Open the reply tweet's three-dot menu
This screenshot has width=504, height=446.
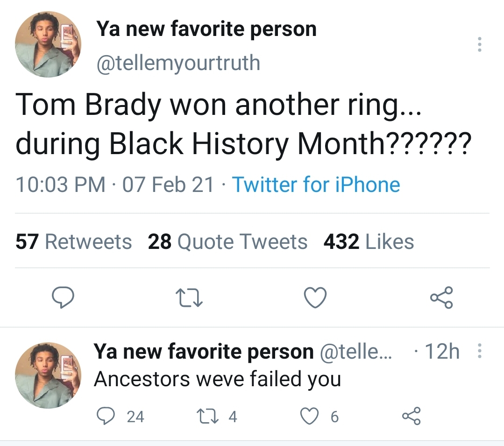tap(478, 351)
